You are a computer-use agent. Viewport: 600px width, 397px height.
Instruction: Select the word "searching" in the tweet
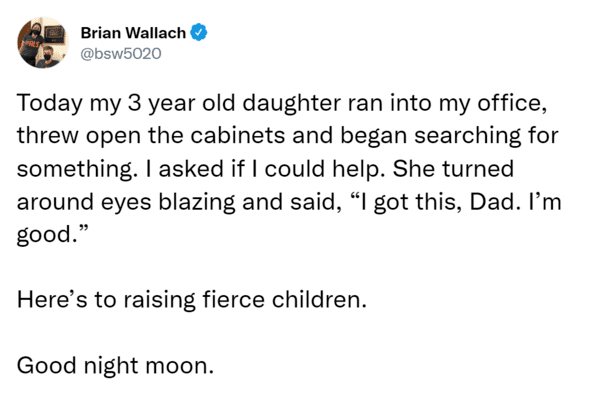[468, 136]
